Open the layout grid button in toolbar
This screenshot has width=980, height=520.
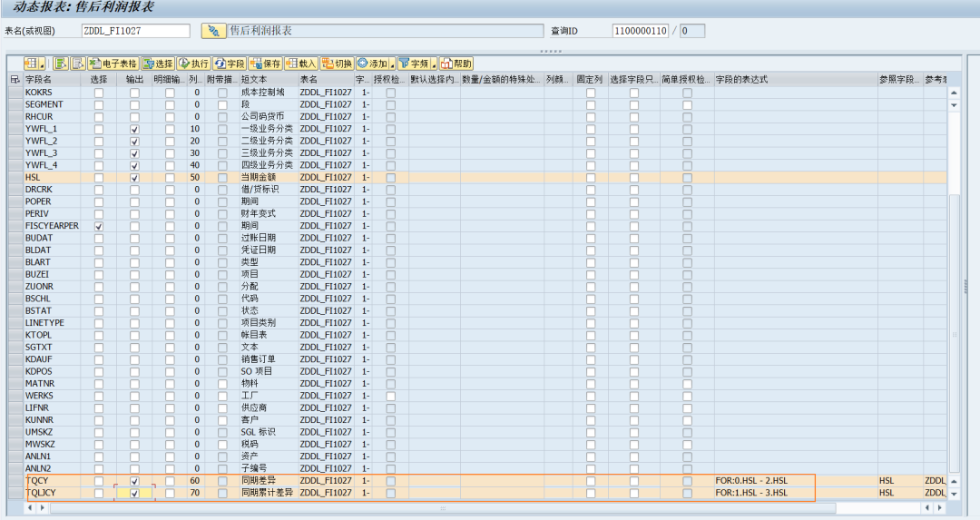point(31,64)
